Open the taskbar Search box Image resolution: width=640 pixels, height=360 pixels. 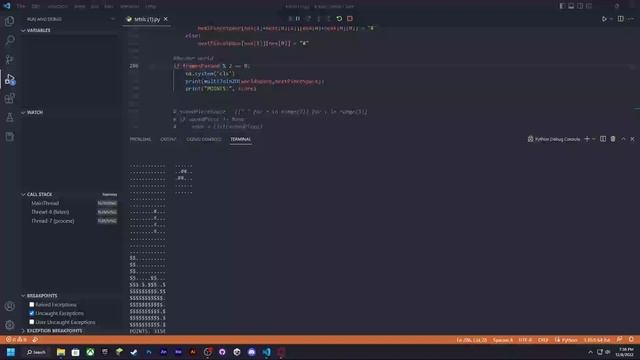pyautogui.click(x=36, y=352)
